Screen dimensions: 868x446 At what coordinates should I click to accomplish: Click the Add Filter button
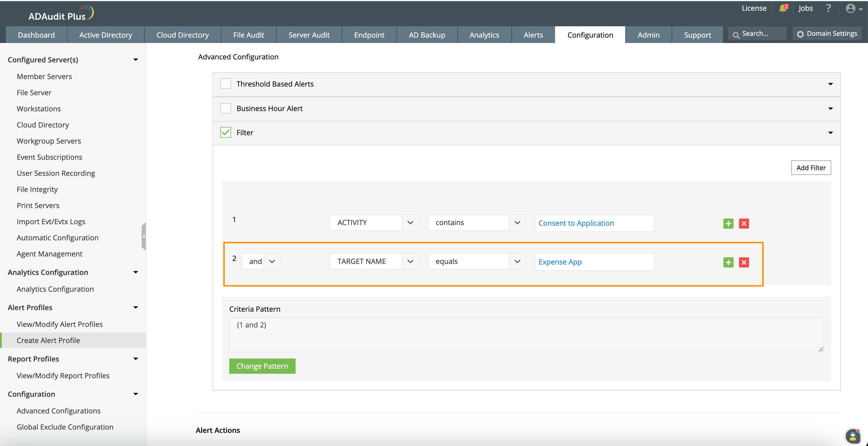810,168
